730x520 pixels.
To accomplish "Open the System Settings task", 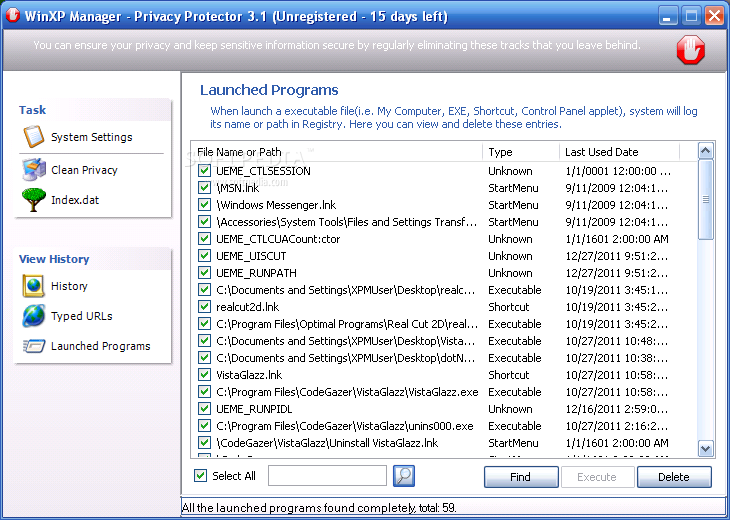I will point(91,137).
